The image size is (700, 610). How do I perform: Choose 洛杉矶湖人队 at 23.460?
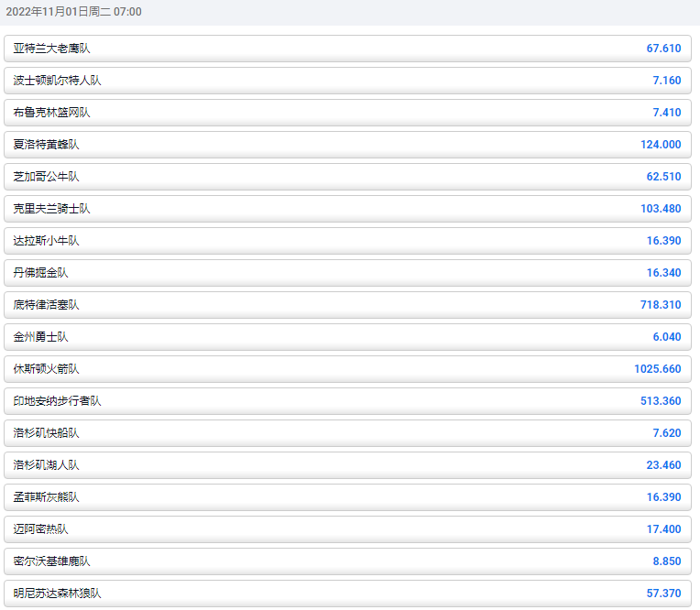pyautogui.click(x=347, y=465)
